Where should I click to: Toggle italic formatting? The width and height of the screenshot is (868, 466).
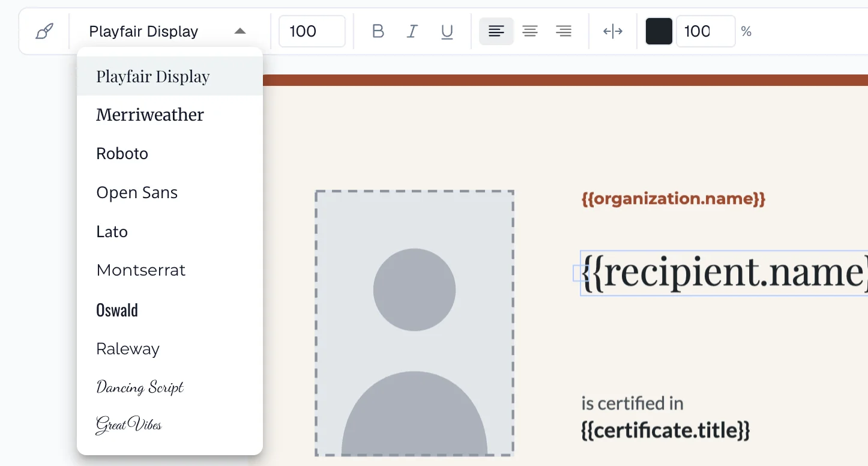pos(412,31)
